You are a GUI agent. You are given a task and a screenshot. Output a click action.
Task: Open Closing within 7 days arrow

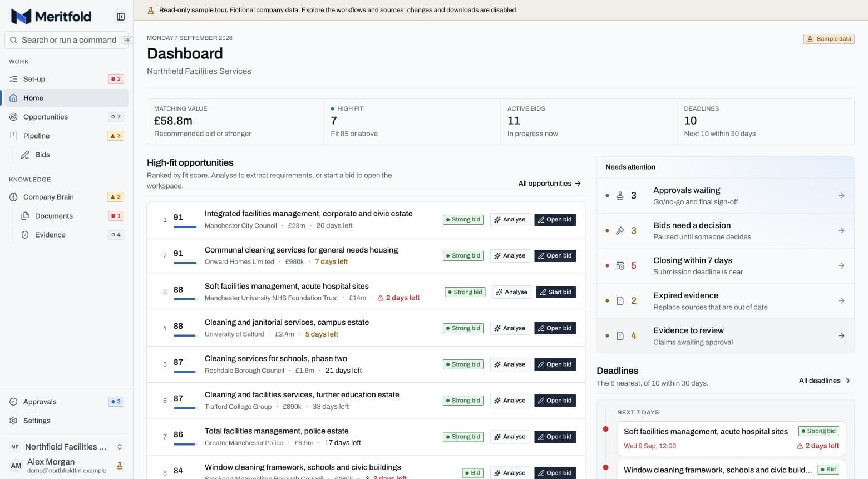[x=841, y=266]
